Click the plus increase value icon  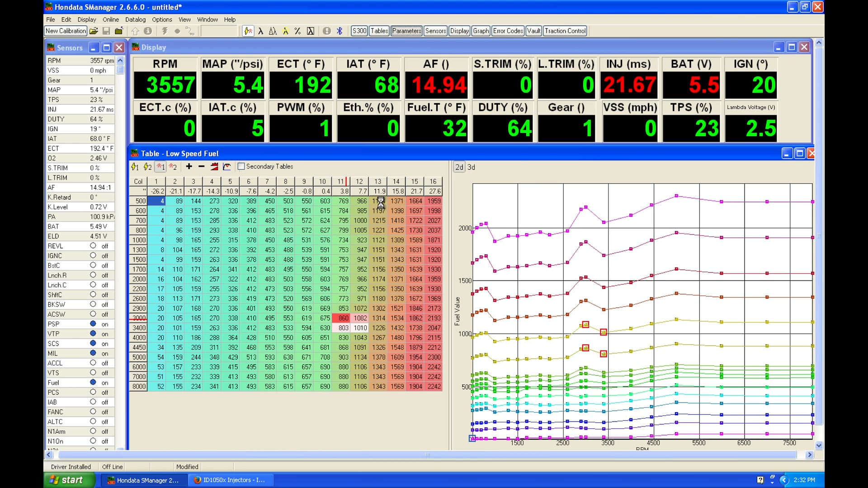pos(189,167)
